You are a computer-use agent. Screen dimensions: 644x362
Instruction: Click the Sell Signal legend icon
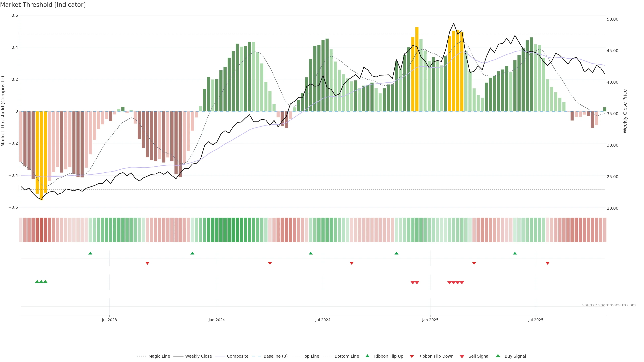[x=462, y=356]
